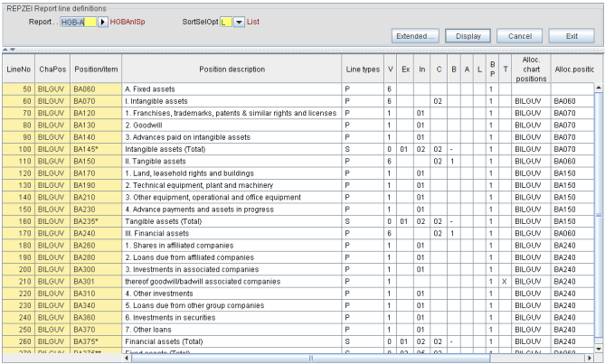Click '4. Other investments' cell

click(x=232, y=294)
